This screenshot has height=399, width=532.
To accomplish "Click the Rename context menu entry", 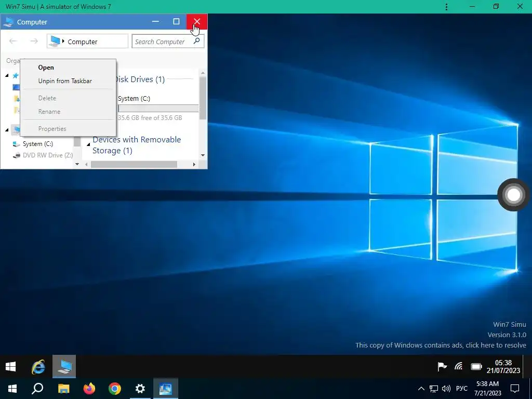I will (x=49, y=112).
